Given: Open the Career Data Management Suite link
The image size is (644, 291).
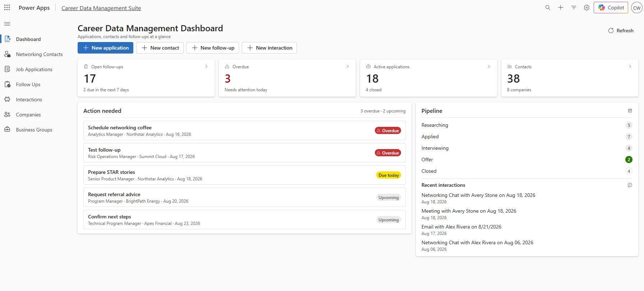Looking at the screenshot, I should [101, 8].
